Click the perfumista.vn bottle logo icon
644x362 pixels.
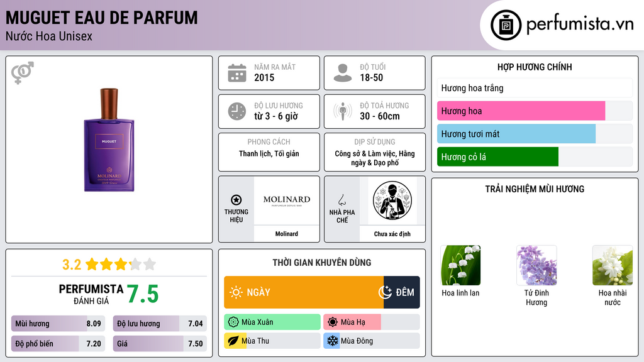click(506, 25)
